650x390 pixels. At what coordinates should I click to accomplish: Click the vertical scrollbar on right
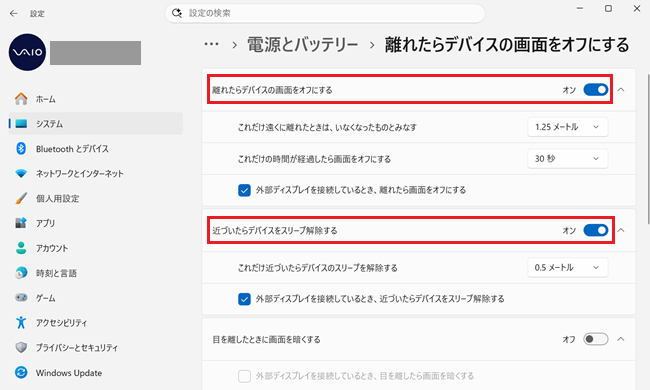point(648,149)
